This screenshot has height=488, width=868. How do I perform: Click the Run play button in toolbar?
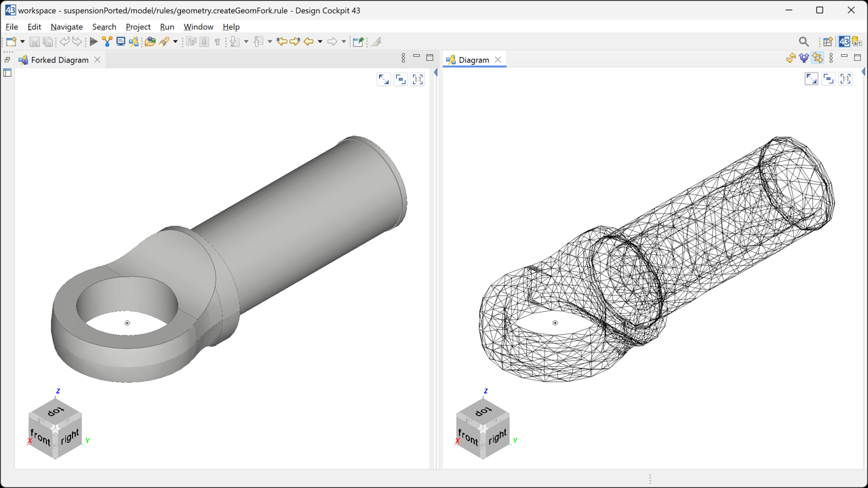94,42
